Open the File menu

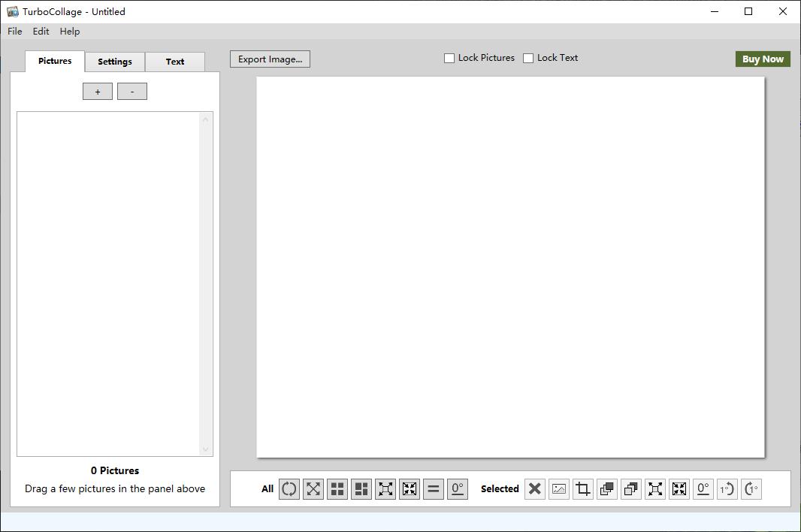tap(15, 31)
